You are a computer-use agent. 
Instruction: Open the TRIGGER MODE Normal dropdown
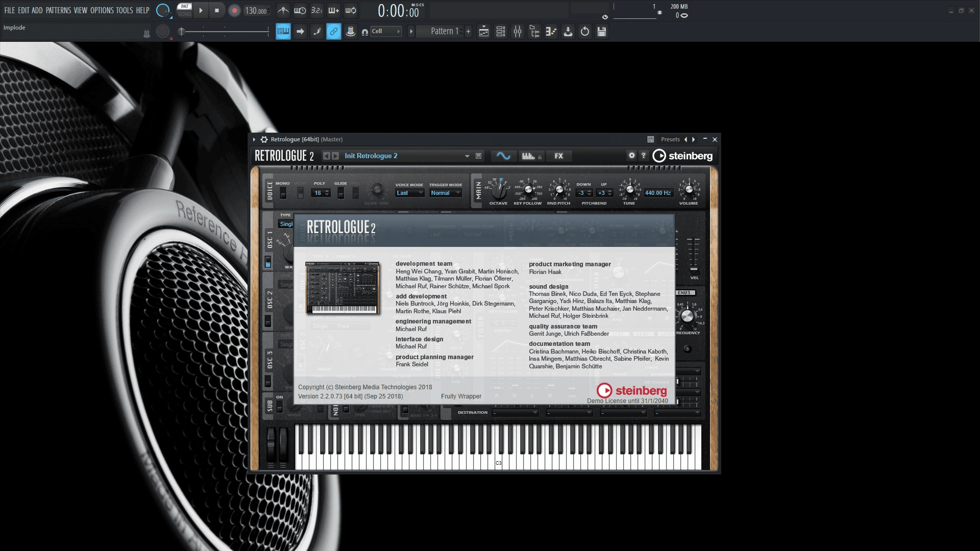[446, 193]
